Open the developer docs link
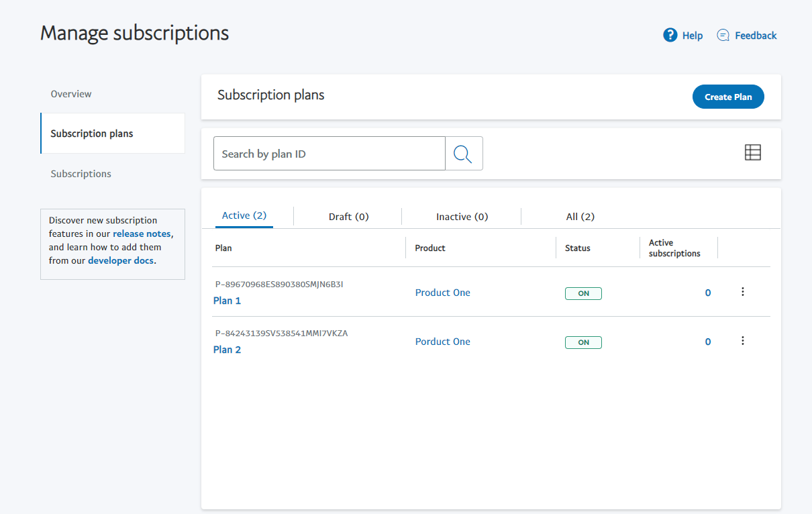 pyautogui.click(x=121, y=260)
